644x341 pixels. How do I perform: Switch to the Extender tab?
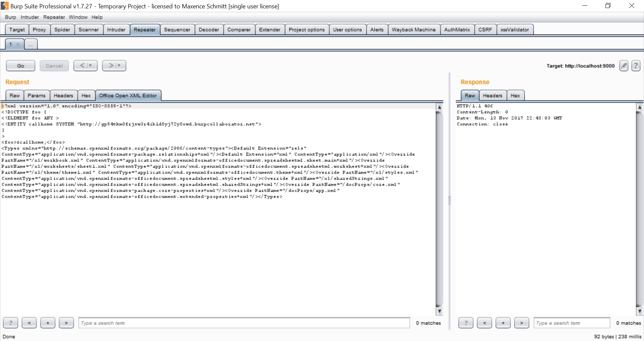click(270, 30)
